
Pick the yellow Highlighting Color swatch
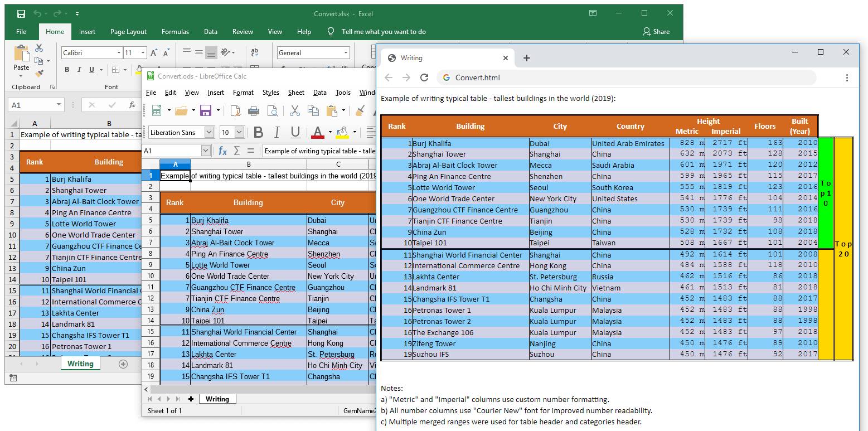pos(342,136)
